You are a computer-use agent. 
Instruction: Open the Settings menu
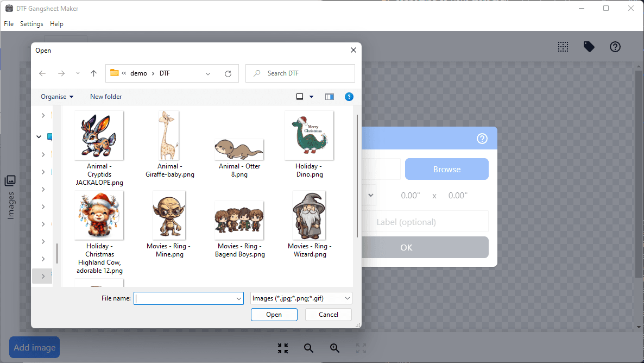click(31, 24)
